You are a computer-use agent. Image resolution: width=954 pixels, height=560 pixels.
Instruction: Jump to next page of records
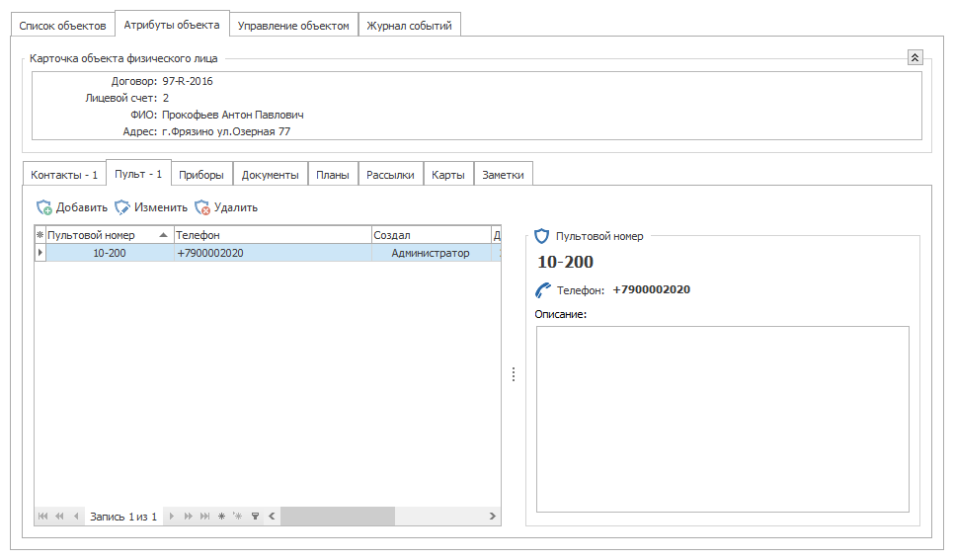click(188, 517)
